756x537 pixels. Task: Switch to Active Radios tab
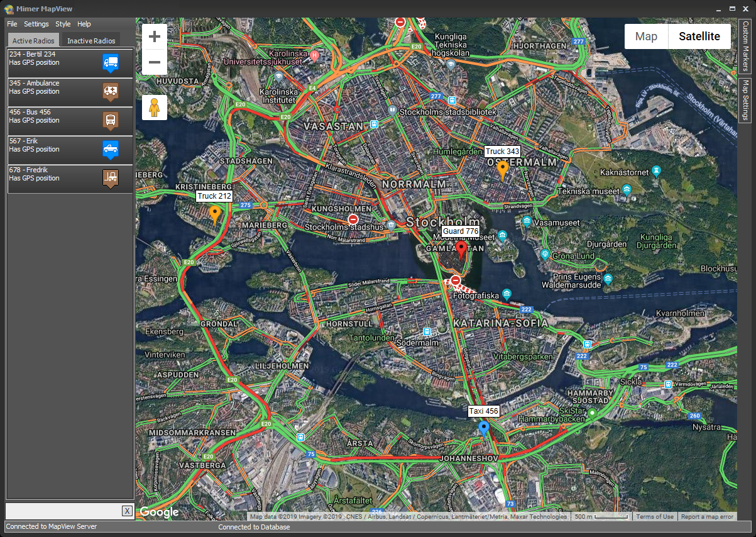(x=33, y=40)
